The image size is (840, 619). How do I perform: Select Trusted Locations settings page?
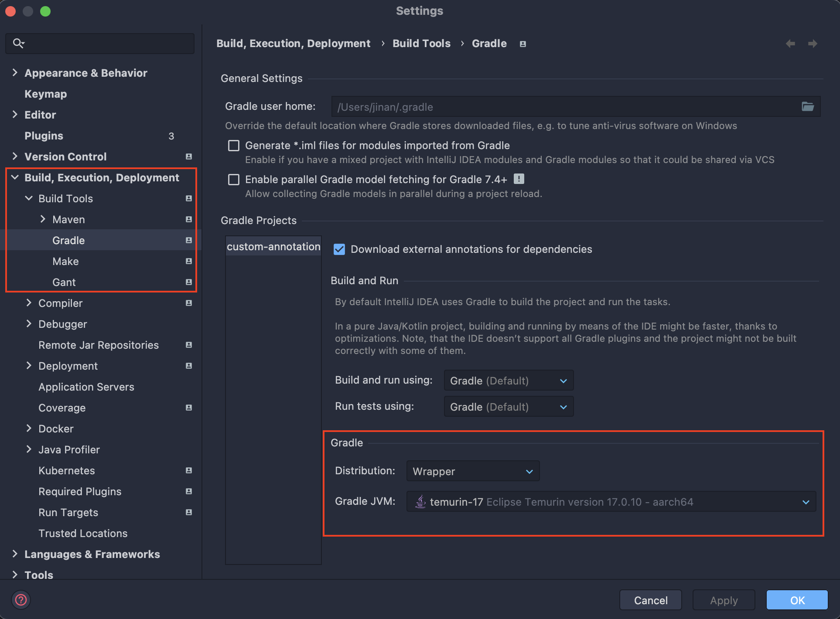coord(83,533)
